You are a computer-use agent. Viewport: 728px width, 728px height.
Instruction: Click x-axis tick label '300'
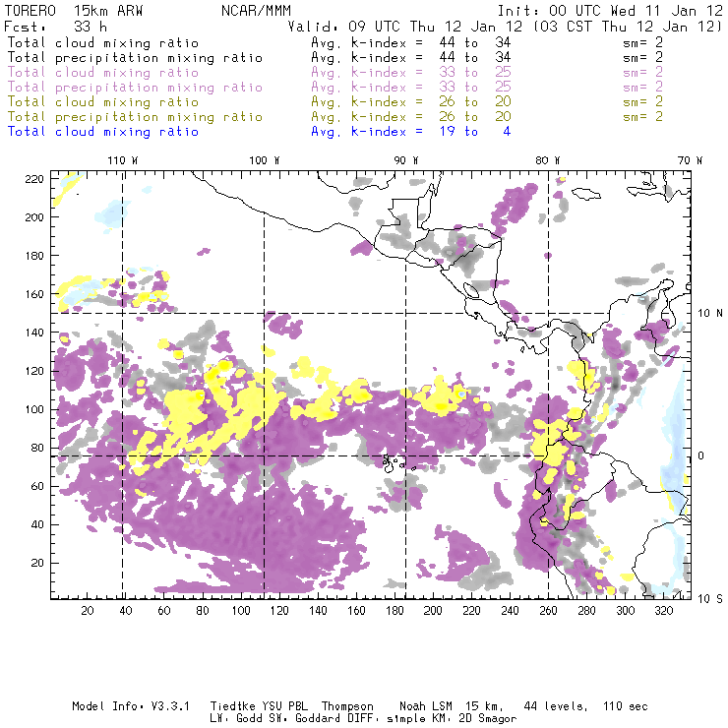tap(626, 611)
